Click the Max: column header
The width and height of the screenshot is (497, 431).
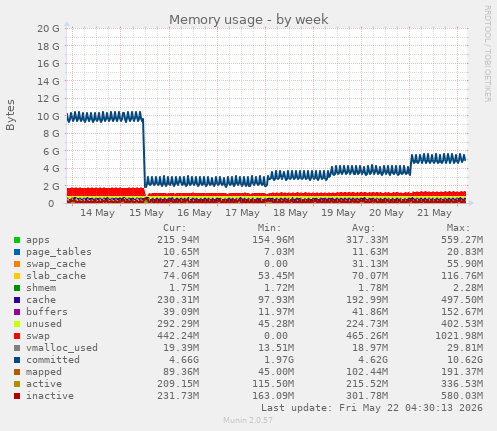pos(458,228)
